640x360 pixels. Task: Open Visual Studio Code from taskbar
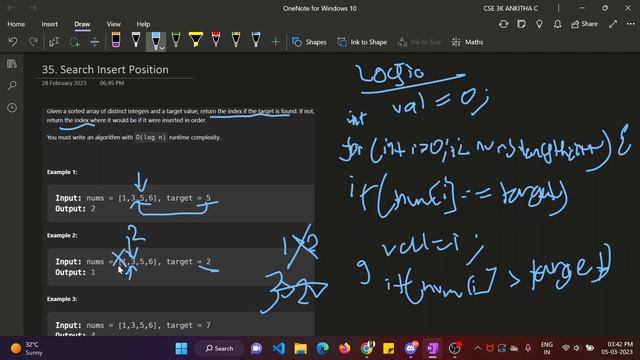coord(279,348)
